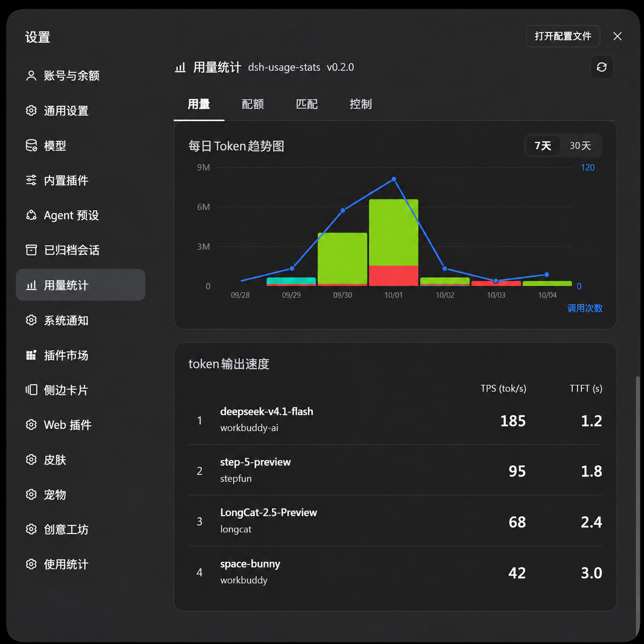Image resolution: width=644 pixels, height=644 pixels.
Task: Select the 30天 range toggle
Action: (x=580, y=146)
